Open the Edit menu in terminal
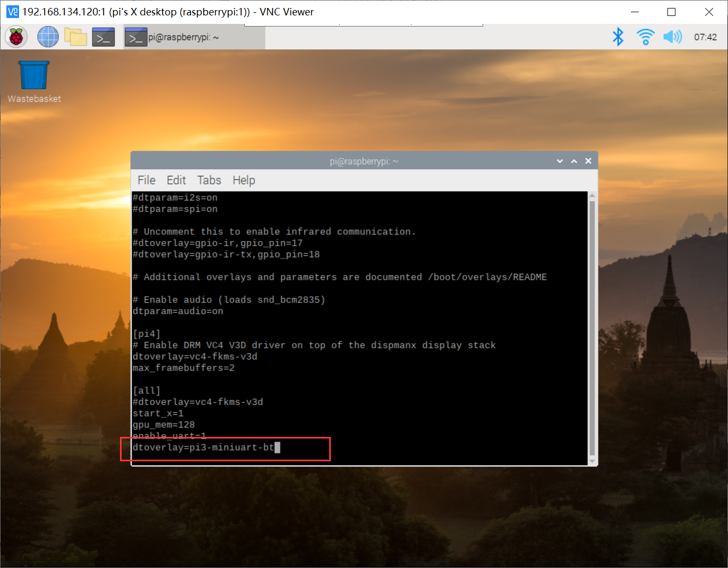Viewport: 728px width, 568px height. [176, 180]
